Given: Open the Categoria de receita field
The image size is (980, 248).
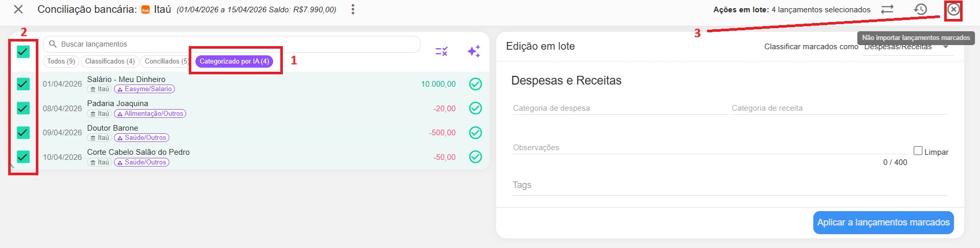Looking at the screenshot, I should coord(839,108).
